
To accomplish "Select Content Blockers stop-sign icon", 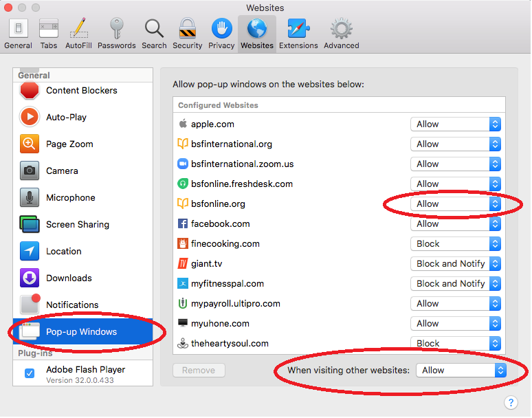I will pos(30,90).
